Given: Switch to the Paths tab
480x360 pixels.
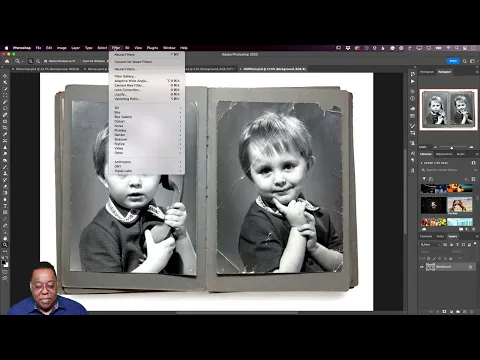Looking at the screenshot, I should pos(440,236).
